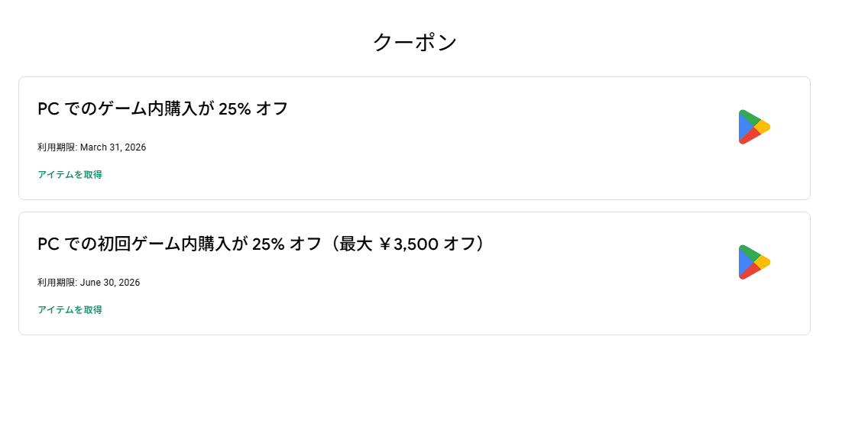The image size is (868, 427).
Task: Click 25% in the first-purchase coupon title
Action: 268,244
